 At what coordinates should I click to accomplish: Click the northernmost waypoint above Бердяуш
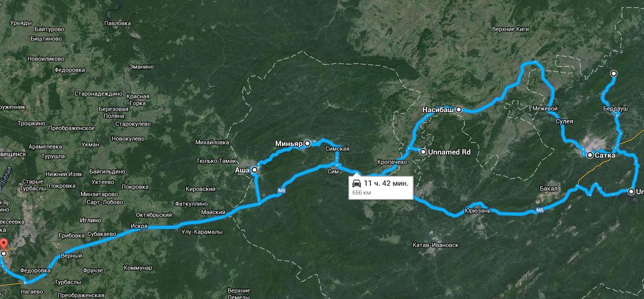(x=613, y=74)
